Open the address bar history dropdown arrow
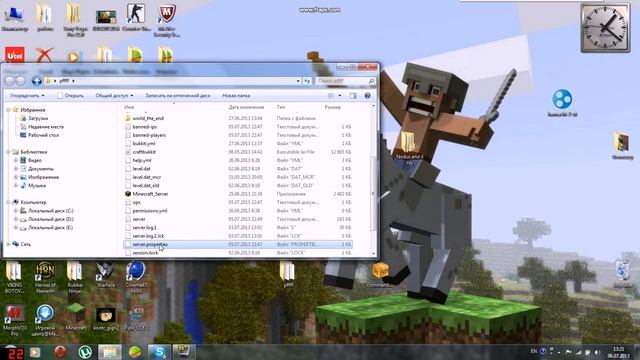Screen dimensions: 640x360 click(x=298, y=81)
